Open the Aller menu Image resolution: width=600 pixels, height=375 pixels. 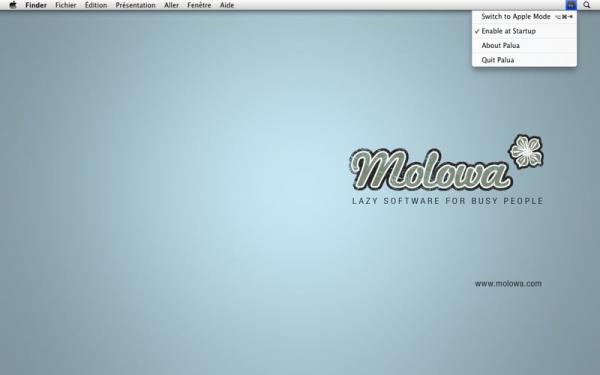(x=171, y=5)
